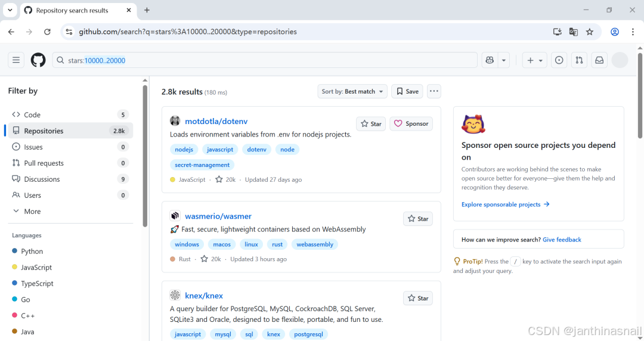Reload the page with refresh icon
The width and height of the screenshot is (644, 341).
pos(47,32)
